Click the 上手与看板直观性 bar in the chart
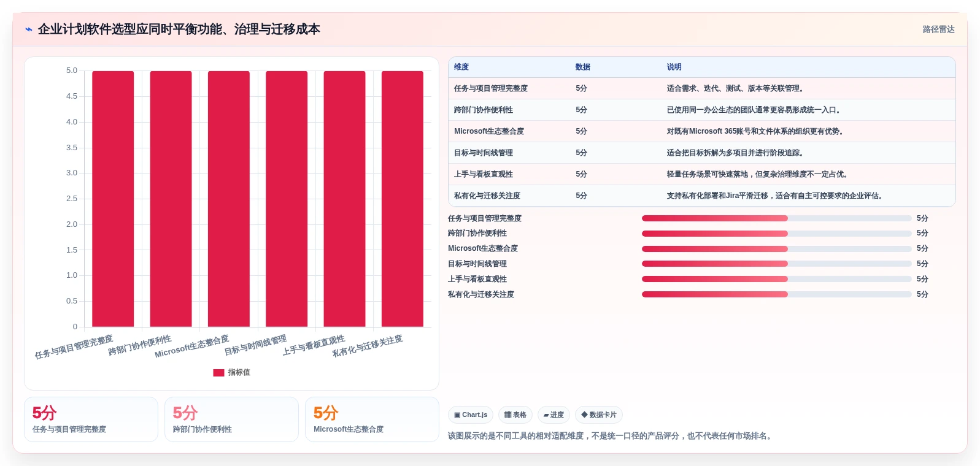The height and width of the screenshot is (466, 980). [x=344, y=199]
